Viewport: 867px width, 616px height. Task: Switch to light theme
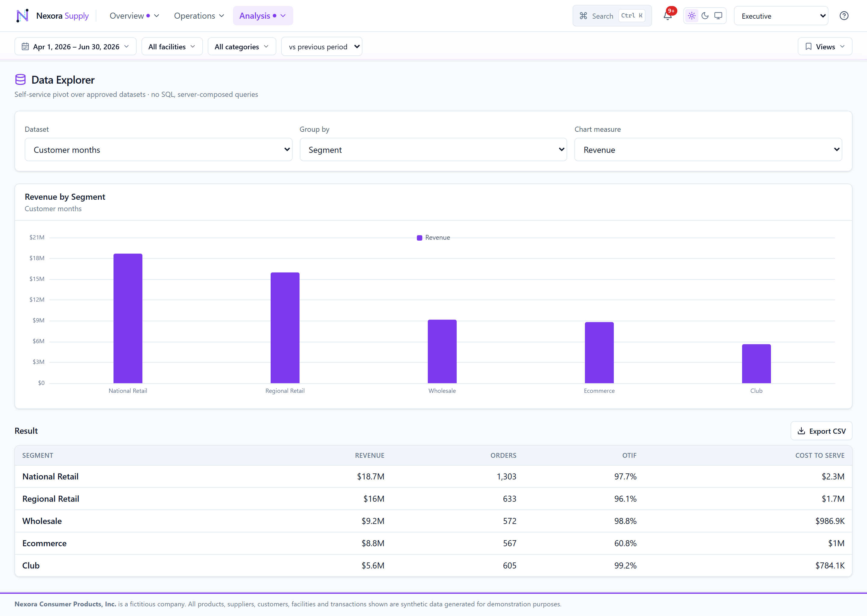[691, 16]
